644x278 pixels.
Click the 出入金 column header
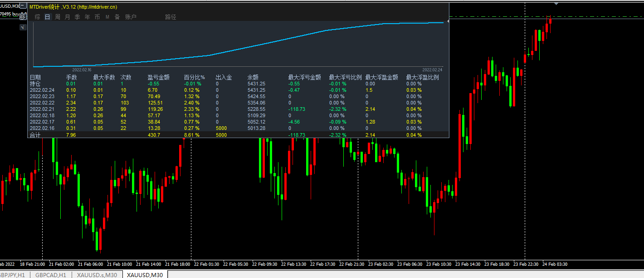point(224,77)
